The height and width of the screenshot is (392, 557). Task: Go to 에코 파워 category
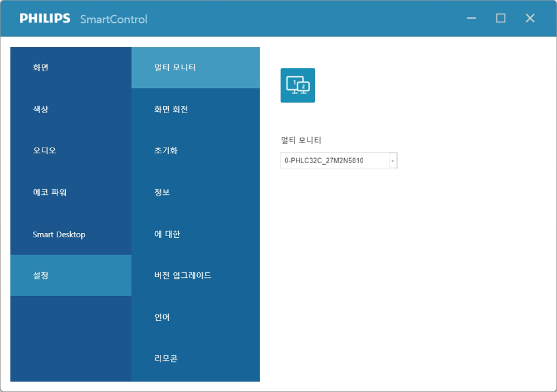(71, 192)
